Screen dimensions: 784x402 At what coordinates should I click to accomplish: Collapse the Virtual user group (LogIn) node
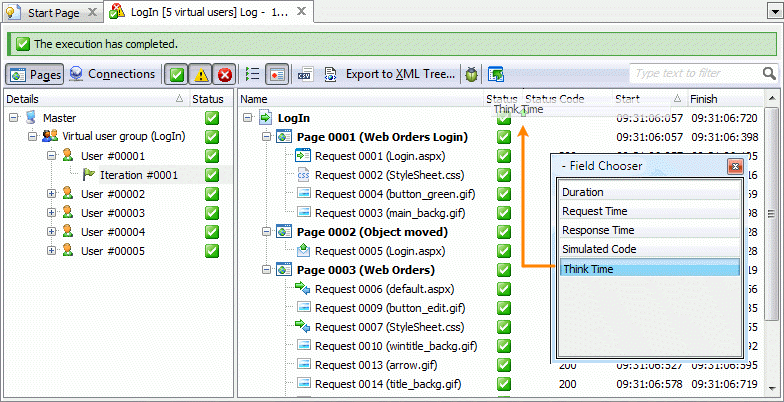(x=32, y=136)
